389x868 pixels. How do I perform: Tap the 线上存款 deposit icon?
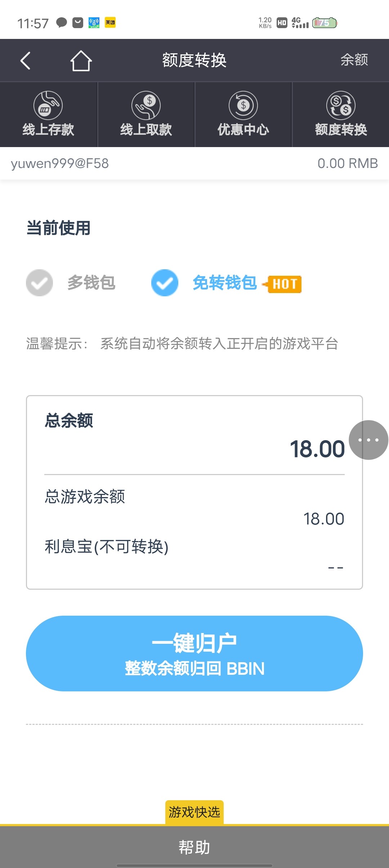point(48,105)
